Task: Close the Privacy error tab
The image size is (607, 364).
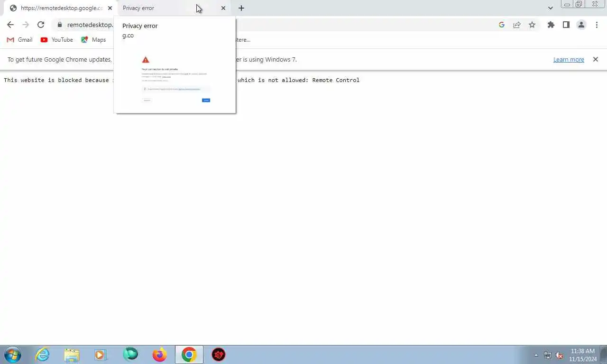Action: [223, 8]
